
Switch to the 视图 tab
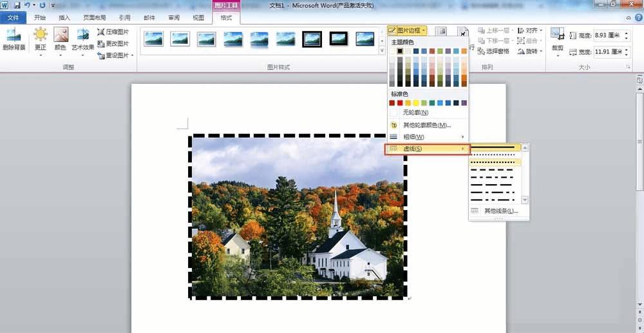(x=198, y=17)
